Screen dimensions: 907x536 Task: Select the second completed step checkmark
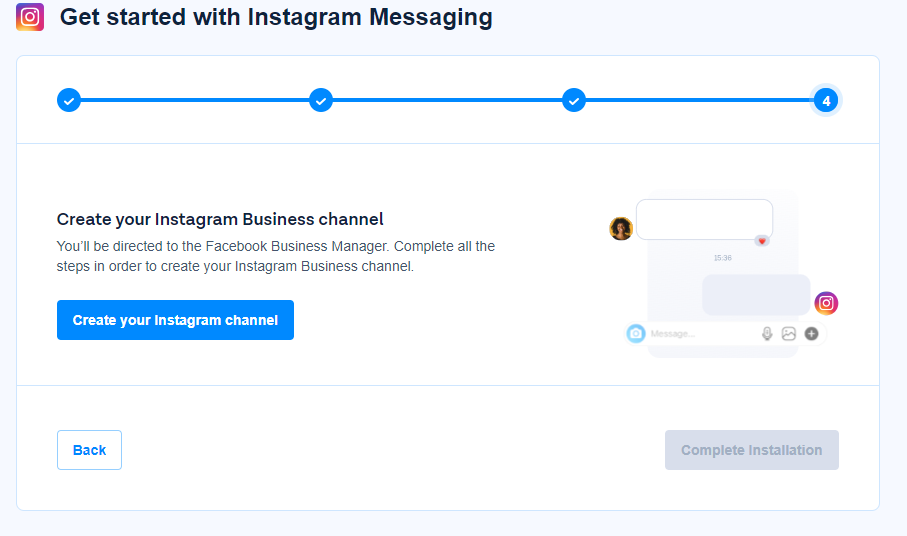point(321,101)
